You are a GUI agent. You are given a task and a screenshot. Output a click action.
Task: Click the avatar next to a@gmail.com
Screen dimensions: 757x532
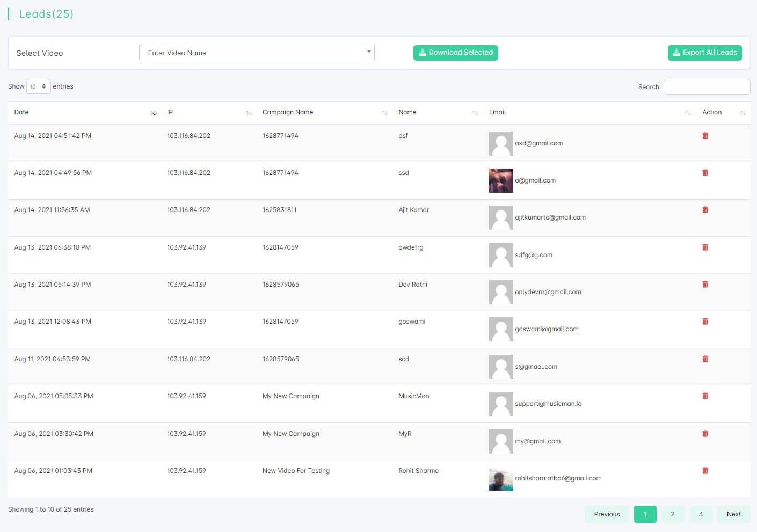(501, 181)
